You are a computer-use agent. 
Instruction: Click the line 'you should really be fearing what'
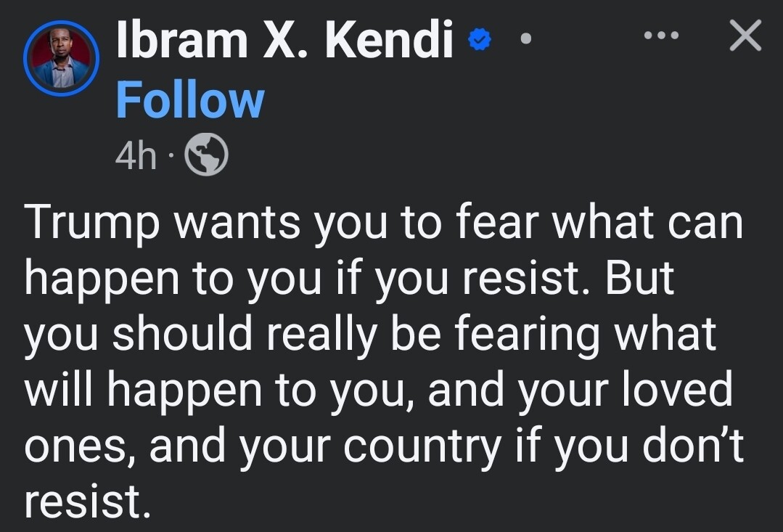[371, 334]
